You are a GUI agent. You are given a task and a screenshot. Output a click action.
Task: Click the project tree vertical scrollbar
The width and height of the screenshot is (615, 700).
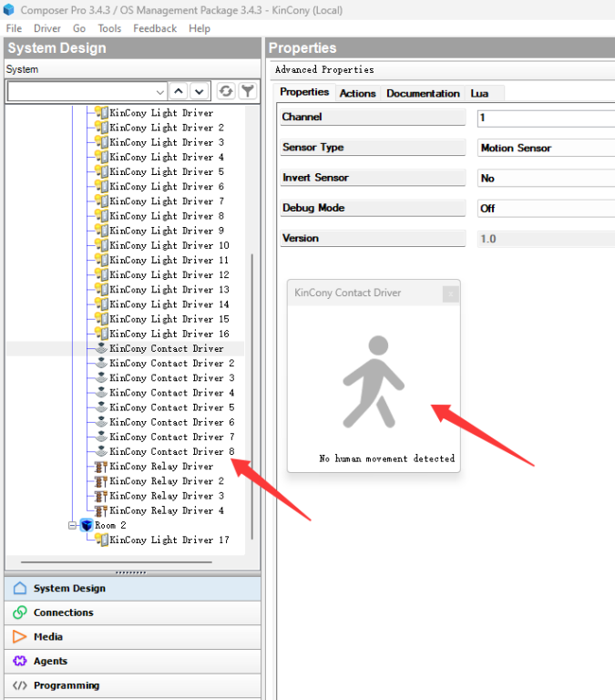[x=252, y=396]
